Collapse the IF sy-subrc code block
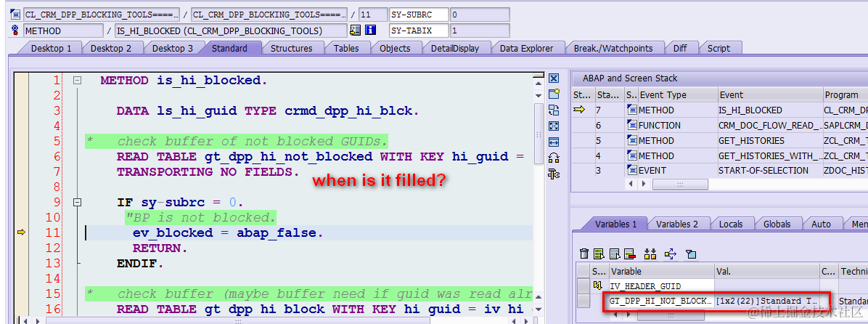The width and height of the screenshot is (868, 324). [78, 202]
